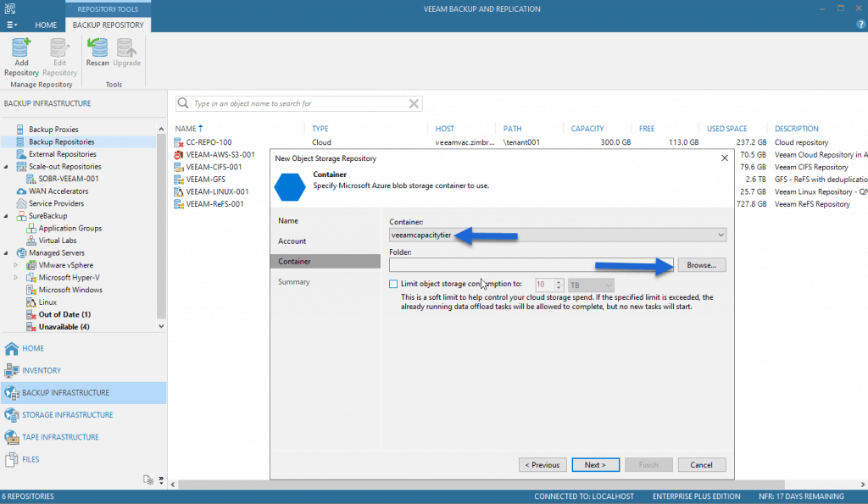
Task: Open STORAGE INFRASTRUCTURE navigation pane
Action: [84, 415]
